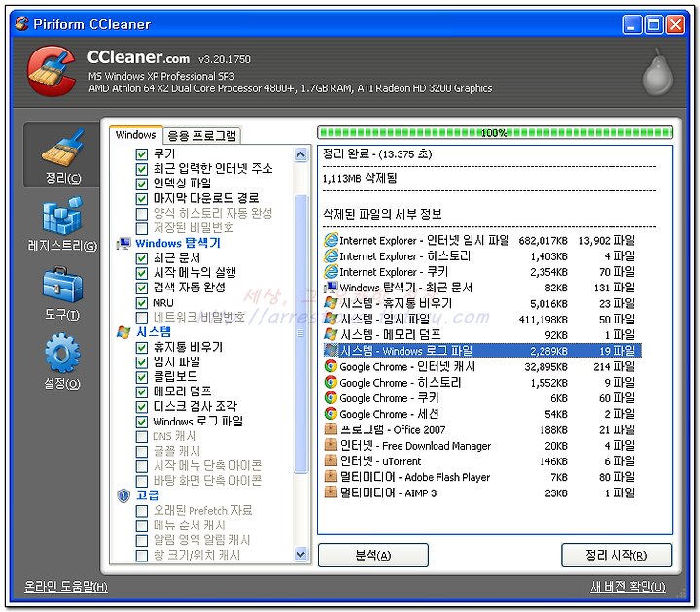Click box icon beside Free Download Manager

point(331,445)
